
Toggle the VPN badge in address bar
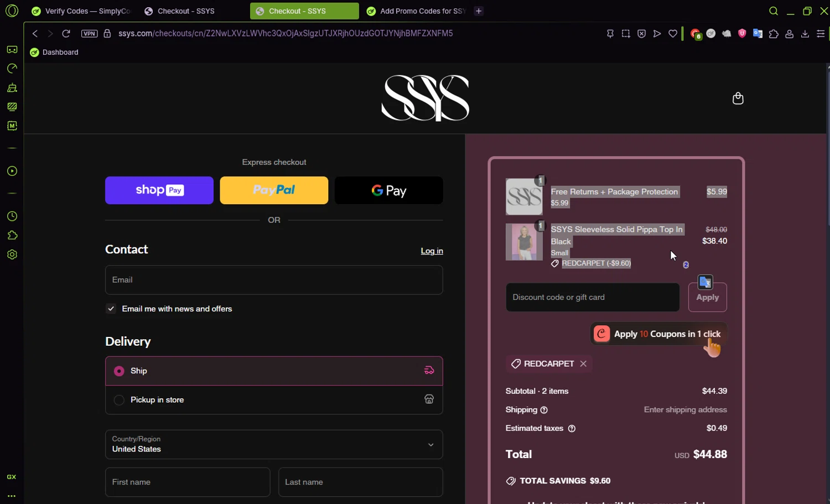click(89, 34)
